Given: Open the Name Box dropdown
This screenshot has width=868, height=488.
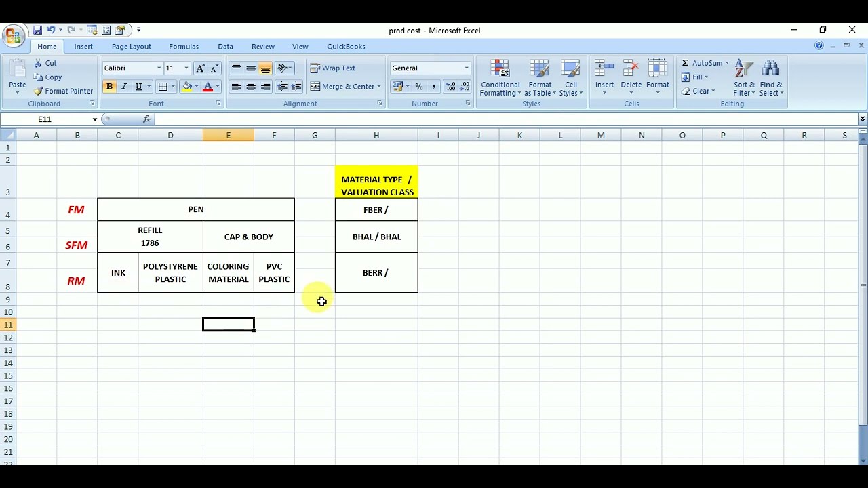Looking at the screenshot, I should pyautogui.click(x=94, y=119).
